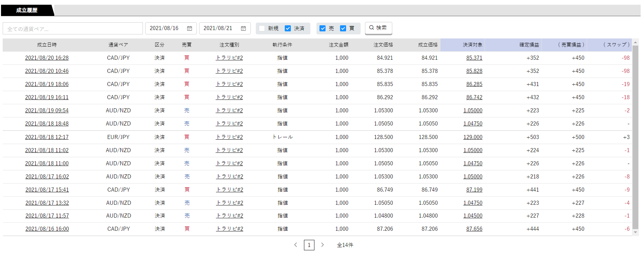Screen dimensions: 644x253
Task: Click the EUR/JPY currency pair cell
Action: point(118,137)
